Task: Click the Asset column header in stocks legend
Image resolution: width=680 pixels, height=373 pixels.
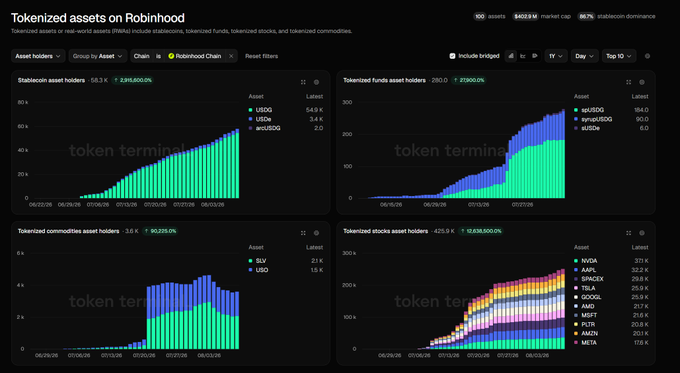Action: pos(581,247)
